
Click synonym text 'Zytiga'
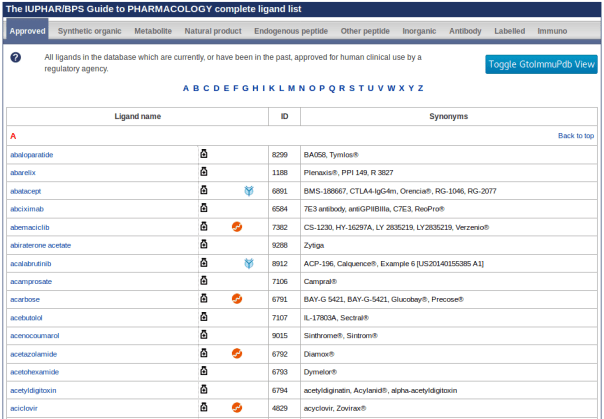point(314,245)
